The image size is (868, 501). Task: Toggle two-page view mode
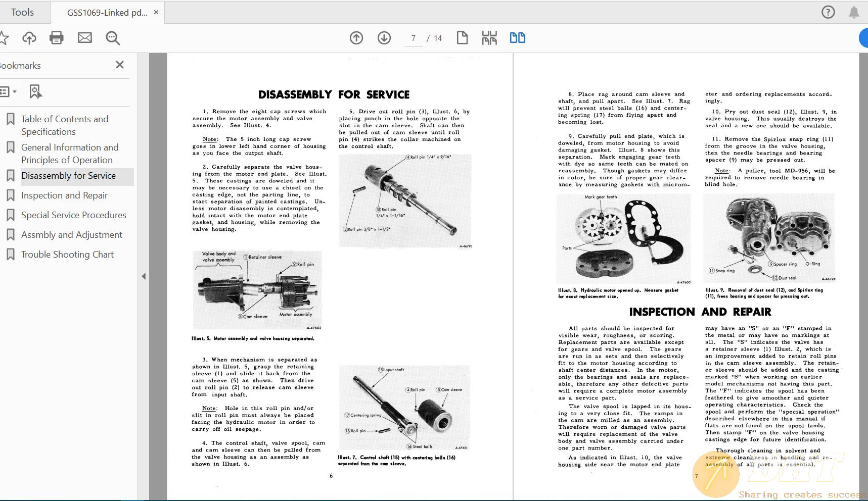coord(517,38)
